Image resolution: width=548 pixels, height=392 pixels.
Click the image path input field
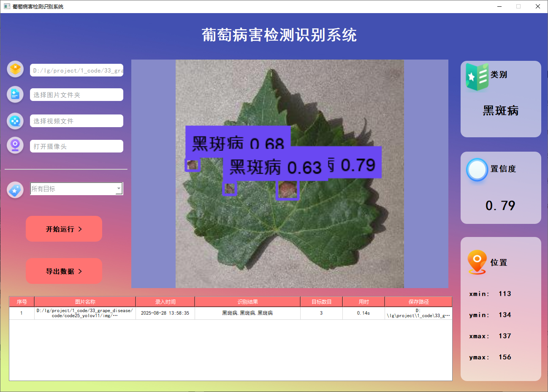pyautogui.click(x=76, y=70)
